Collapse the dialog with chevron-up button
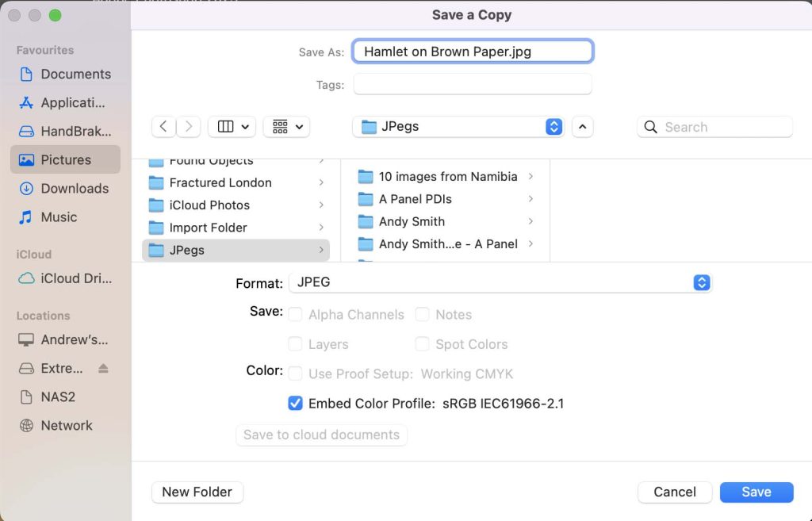The width and height of the screenshot is (812, 521). (582, 127)
